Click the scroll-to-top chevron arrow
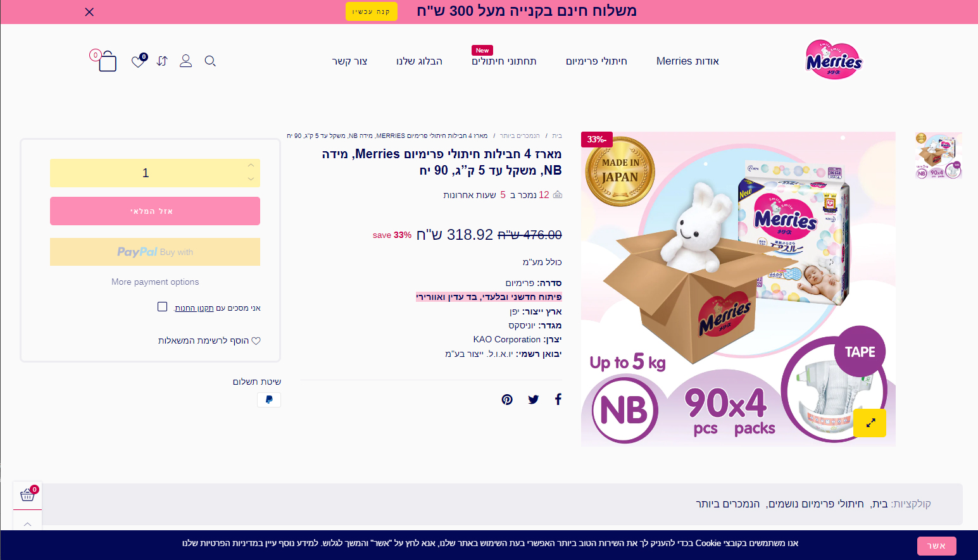The width and height of the screenshot is (978, 560). click(28, 524)
